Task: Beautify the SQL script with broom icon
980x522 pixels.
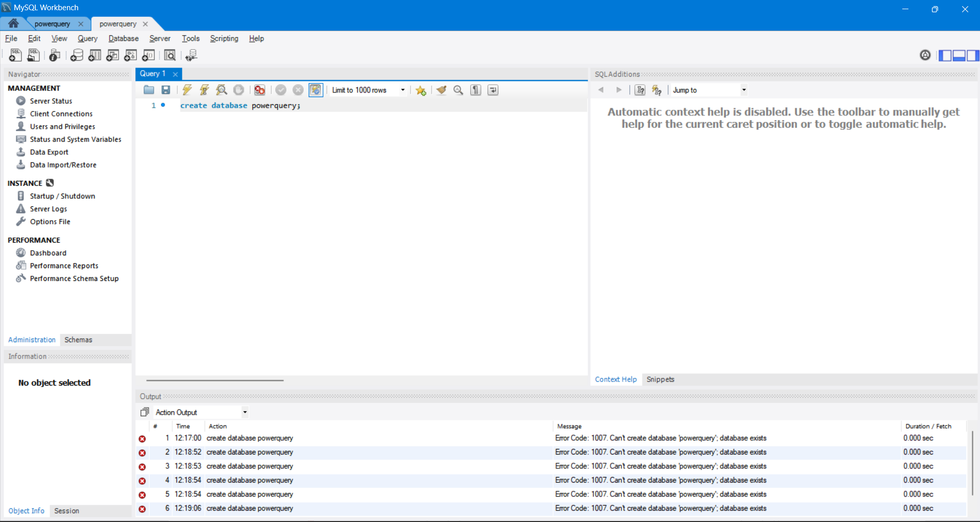Action: tap(441, 90)
